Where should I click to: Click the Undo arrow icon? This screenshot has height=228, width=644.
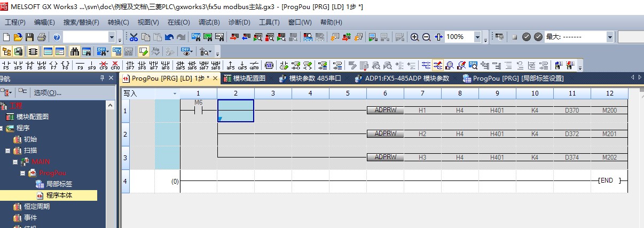(x=169, y=37)
